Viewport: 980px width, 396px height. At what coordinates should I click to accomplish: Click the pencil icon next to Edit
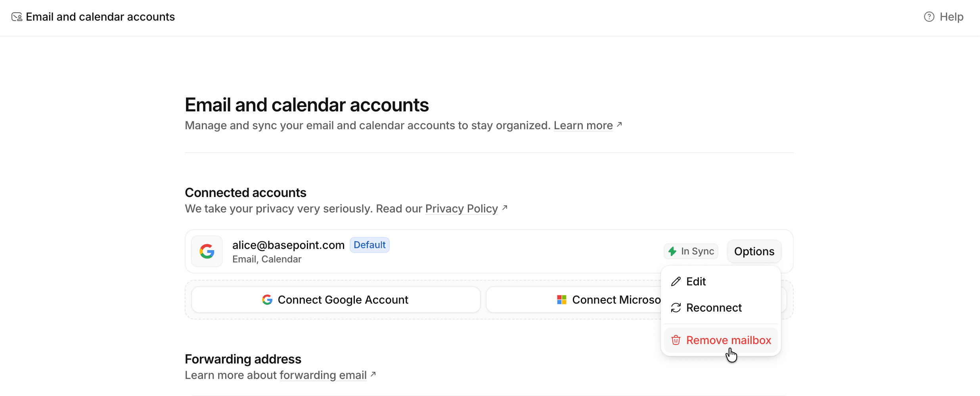pyautogui.click(x=676, y=281)
